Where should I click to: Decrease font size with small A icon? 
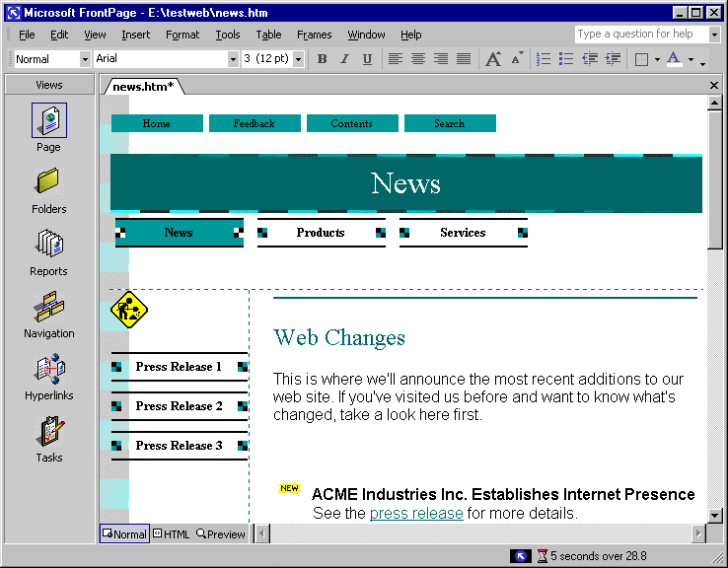(x=516, y=59)
